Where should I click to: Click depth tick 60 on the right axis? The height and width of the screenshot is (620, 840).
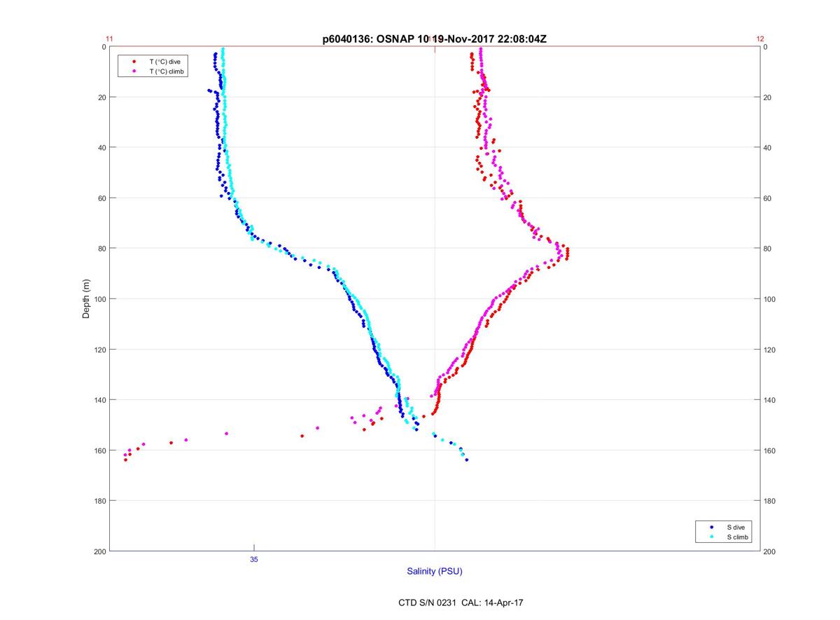click(768, 198)
